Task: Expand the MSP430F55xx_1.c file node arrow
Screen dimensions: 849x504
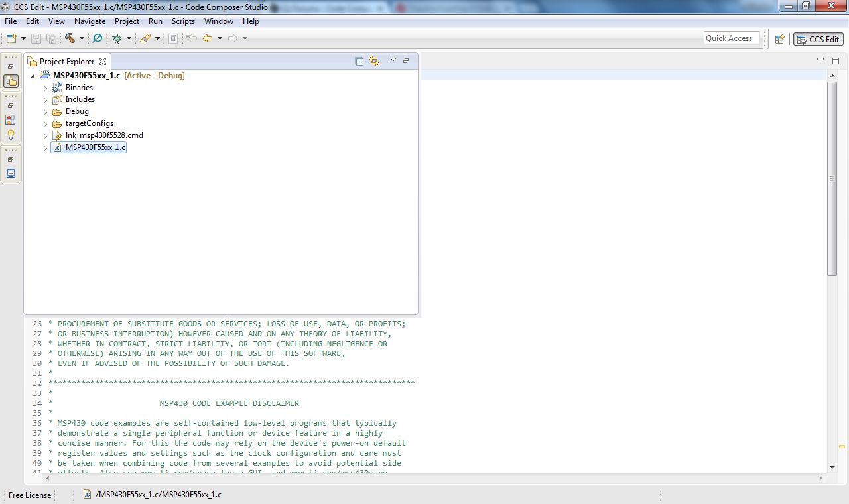Action: [45, 147]
